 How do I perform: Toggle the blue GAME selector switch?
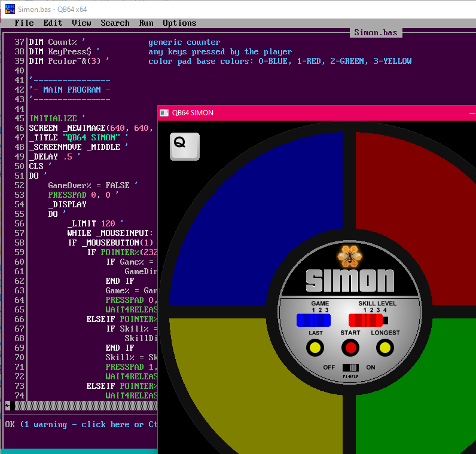(x=313, y=320)
